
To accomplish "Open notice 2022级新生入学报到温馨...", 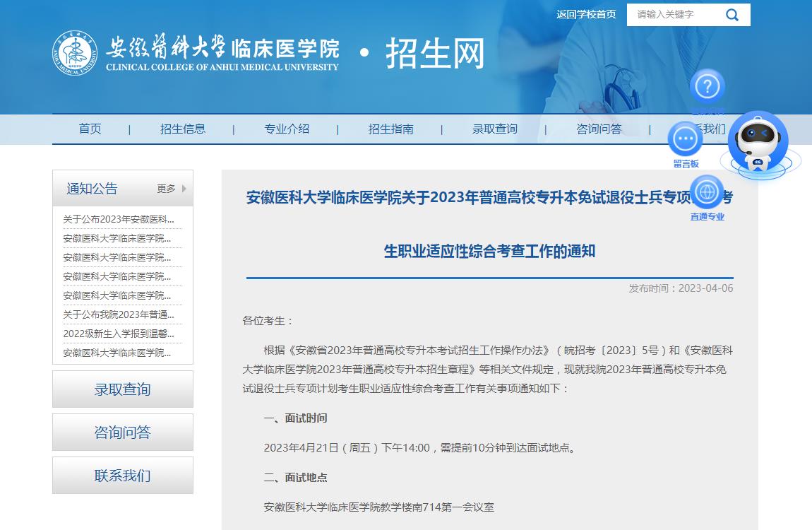I will click(x=119, y=334).
